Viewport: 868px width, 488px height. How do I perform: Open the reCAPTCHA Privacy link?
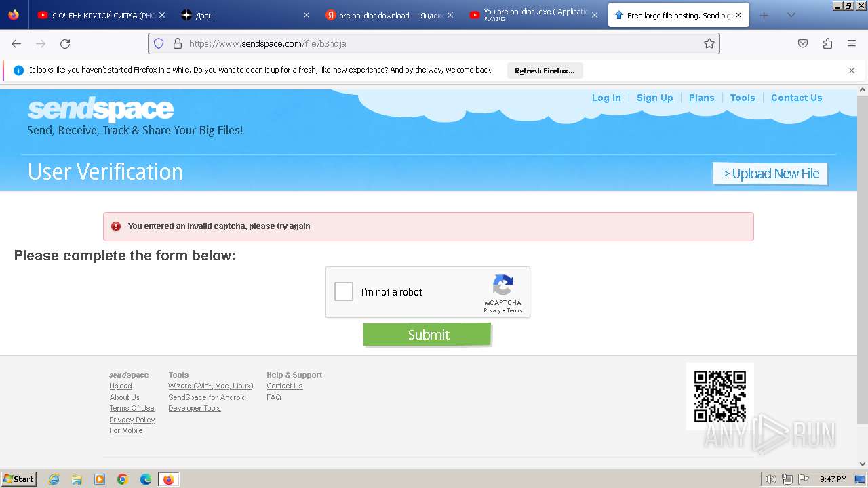[492, 310]
